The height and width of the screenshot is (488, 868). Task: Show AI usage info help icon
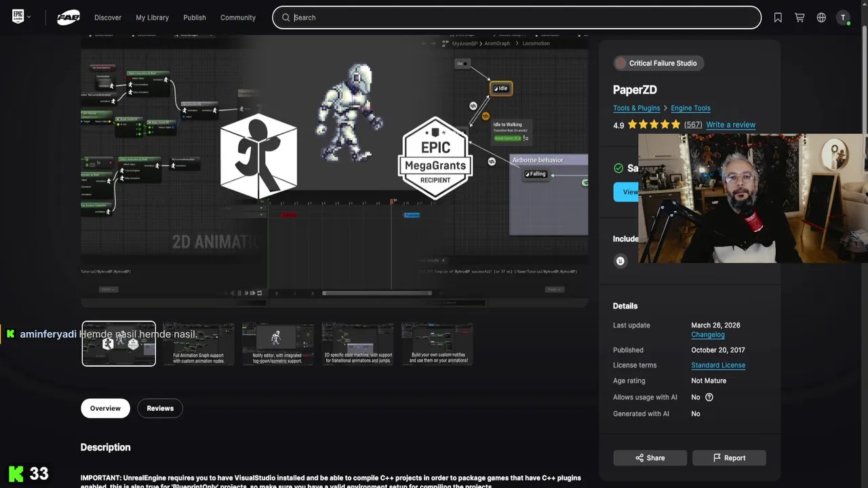(709, 397)
